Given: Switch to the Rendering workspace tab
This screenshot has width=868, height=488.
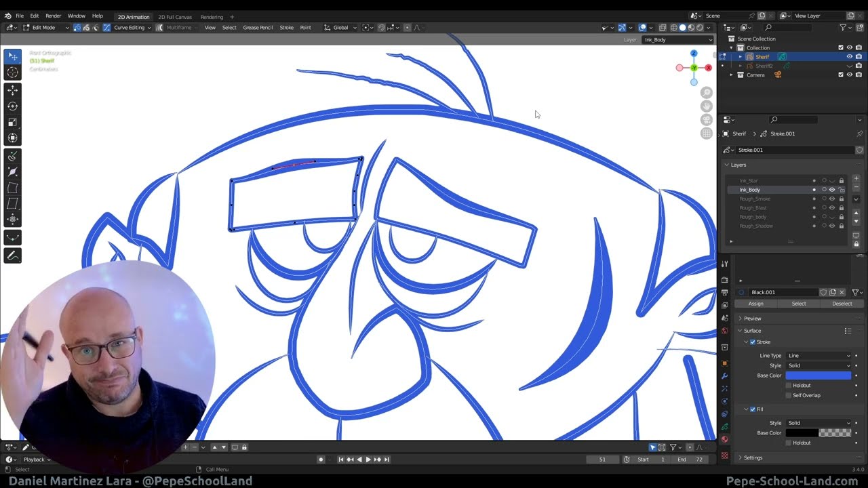Looking at the screenshot, I should coord(212,17).
